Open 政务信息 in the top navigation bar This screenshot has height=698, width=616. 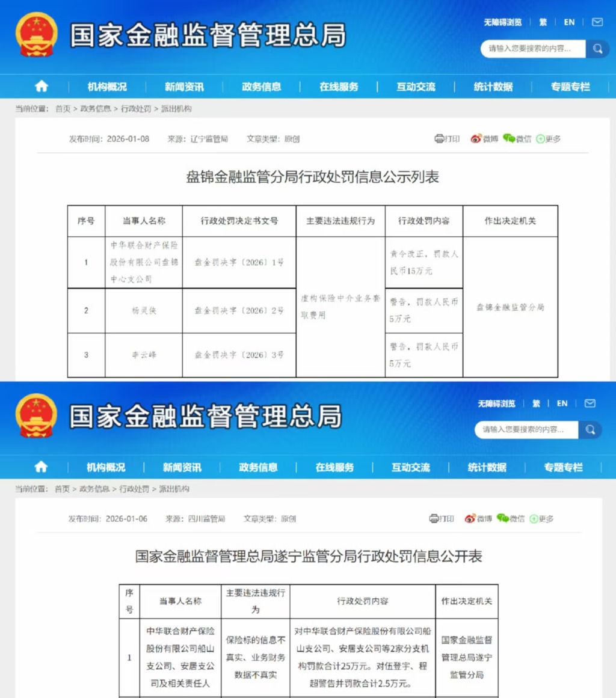pyautogui.click(x=262, y=87)
